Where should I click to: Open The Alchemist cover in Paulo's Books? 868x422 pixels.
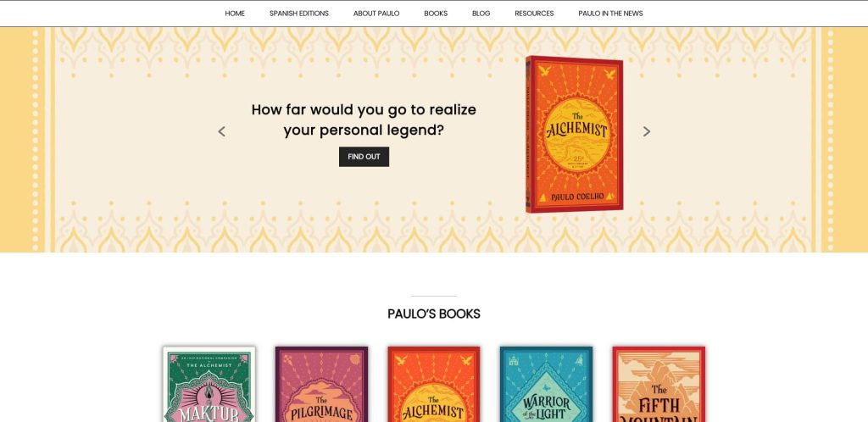point(434,385)
